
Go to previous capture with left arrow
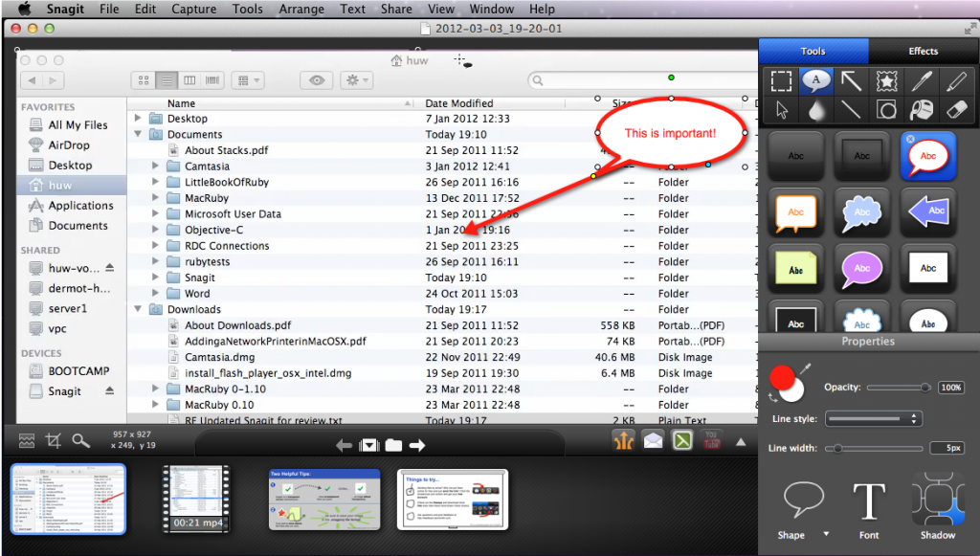[x=344, y=445]
